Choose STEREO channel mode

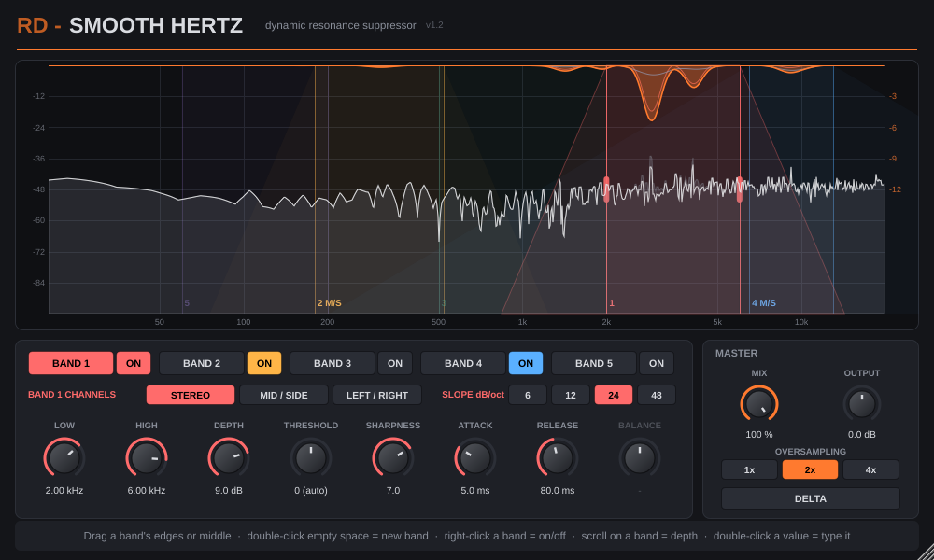pyautogui.click(x=191, y=395)
